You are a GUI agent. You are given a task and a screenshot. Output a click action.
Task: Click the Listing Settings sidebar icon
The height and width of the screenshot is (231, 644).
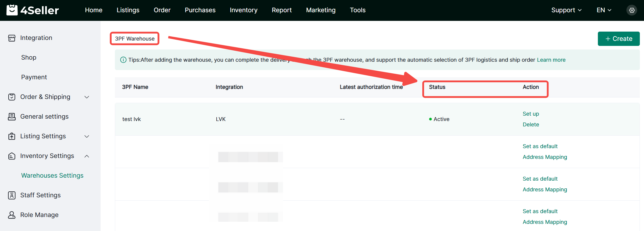point(12,136)
